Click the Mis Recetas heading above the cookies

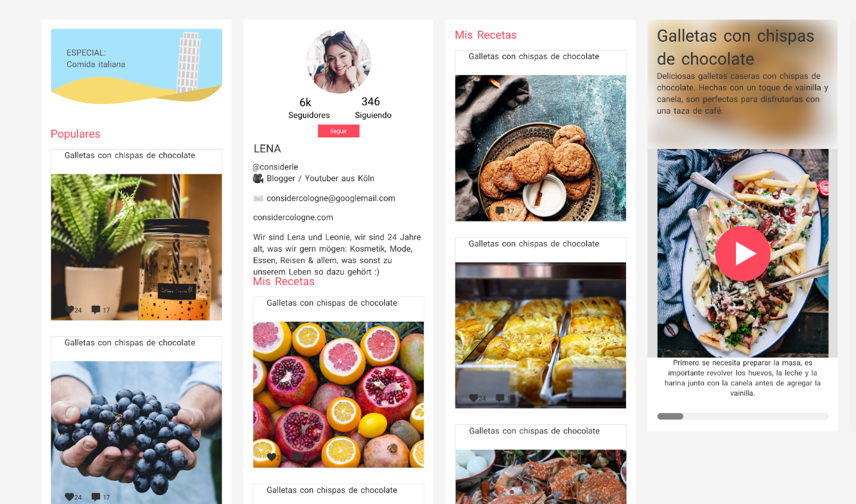click(485, 35)
